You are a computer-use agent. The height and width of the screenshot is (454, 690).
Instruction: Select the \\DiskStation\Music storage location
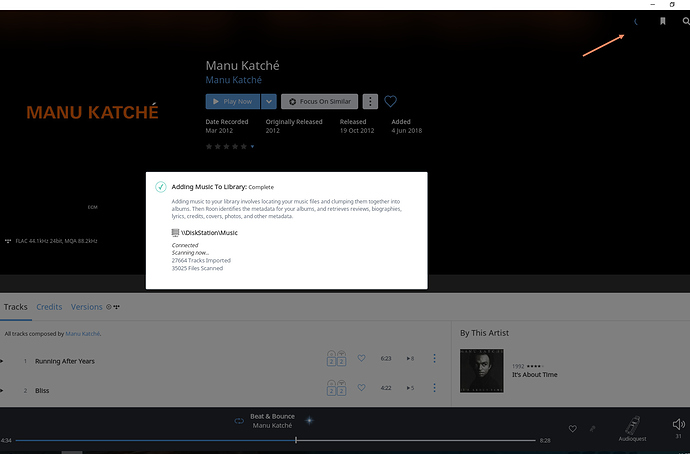tap(209, 233)
